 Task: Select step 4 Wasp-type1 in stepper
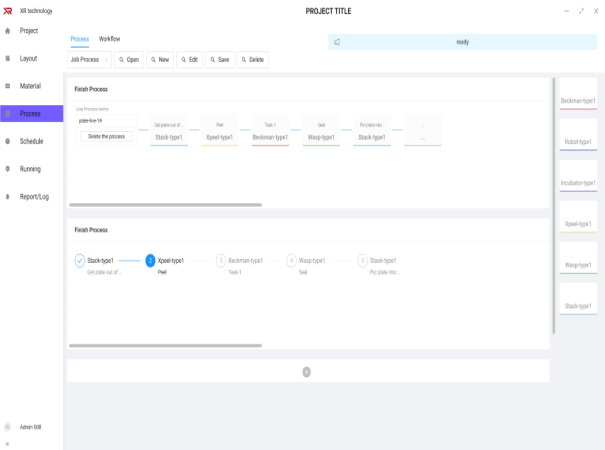coord(292,261)
